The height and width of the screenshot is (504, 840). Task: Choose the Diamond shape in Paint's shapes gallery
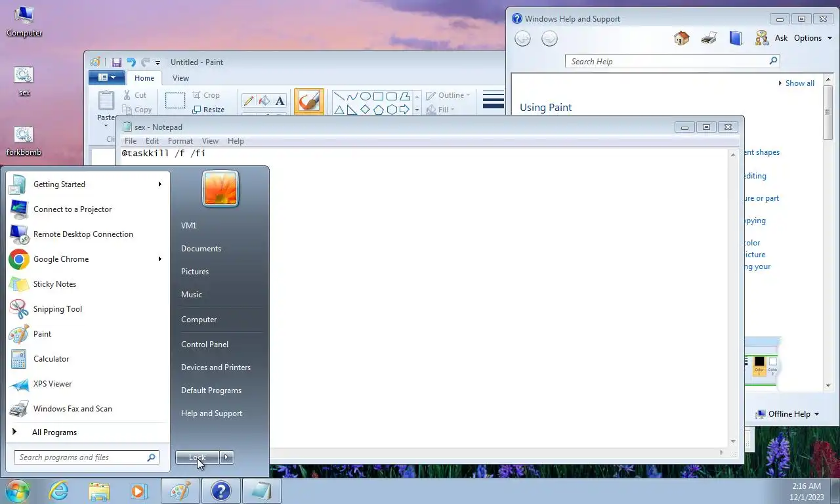tap(366, 110)
